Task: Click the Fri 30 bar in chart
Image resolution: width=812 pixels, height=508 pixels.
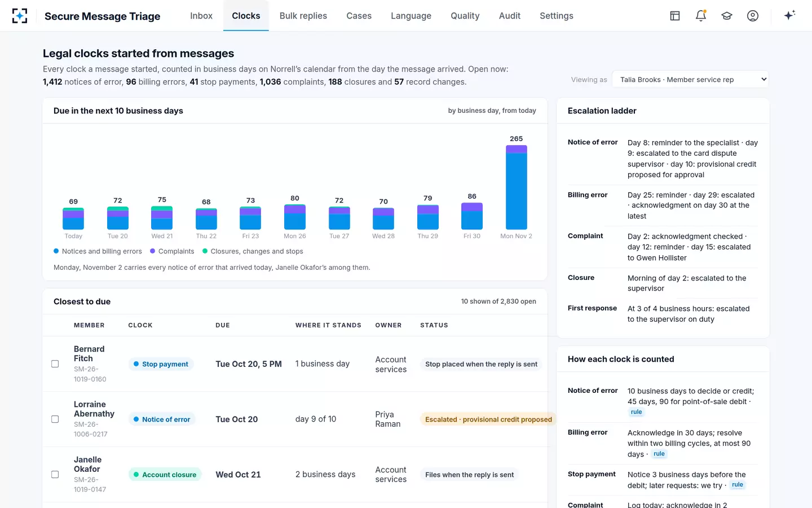Action: pos(472,216)
